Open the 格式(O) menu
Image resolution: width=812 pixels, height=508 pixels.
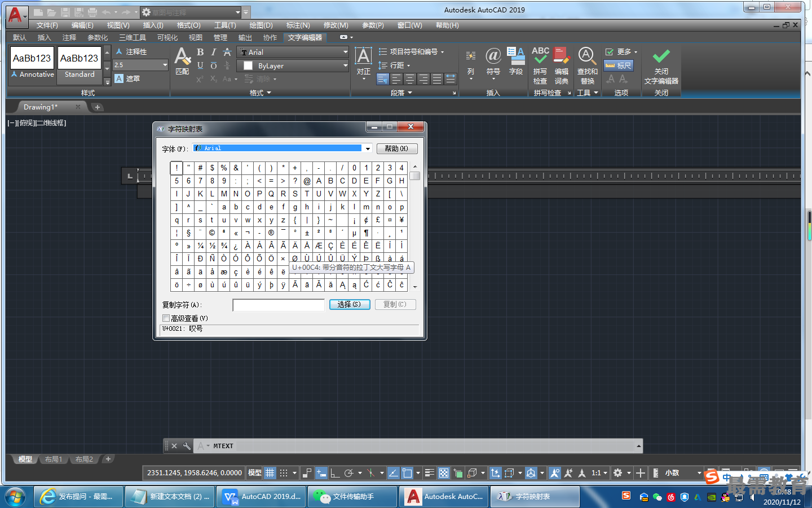(x=189, y=25)
